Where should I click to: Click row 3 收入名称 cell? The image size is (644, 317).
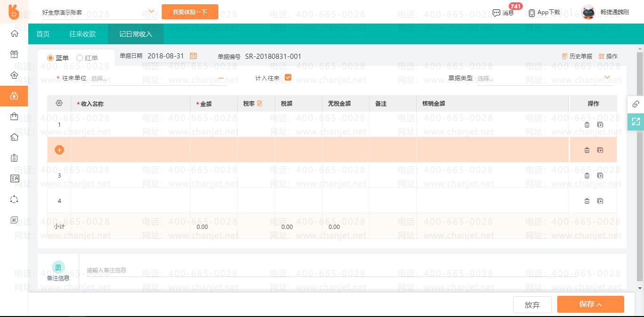131,175
